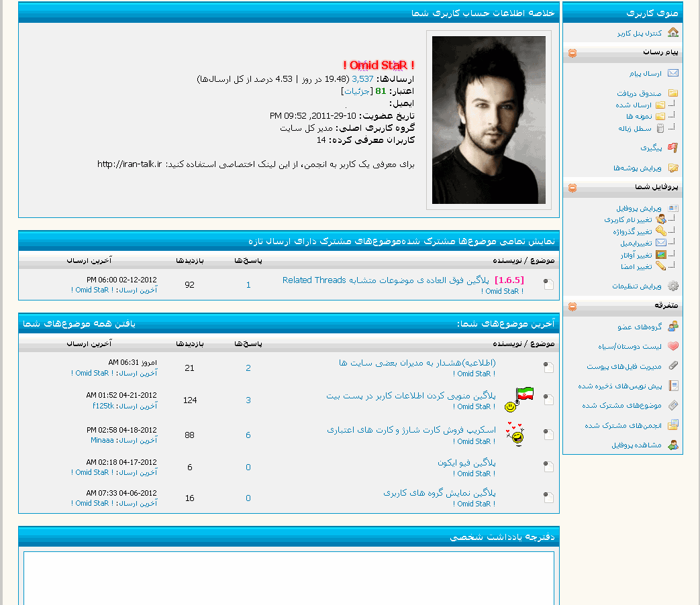Click the Trash can icon (سطل زباله)
Screen dimensions: 700x605
660,128
